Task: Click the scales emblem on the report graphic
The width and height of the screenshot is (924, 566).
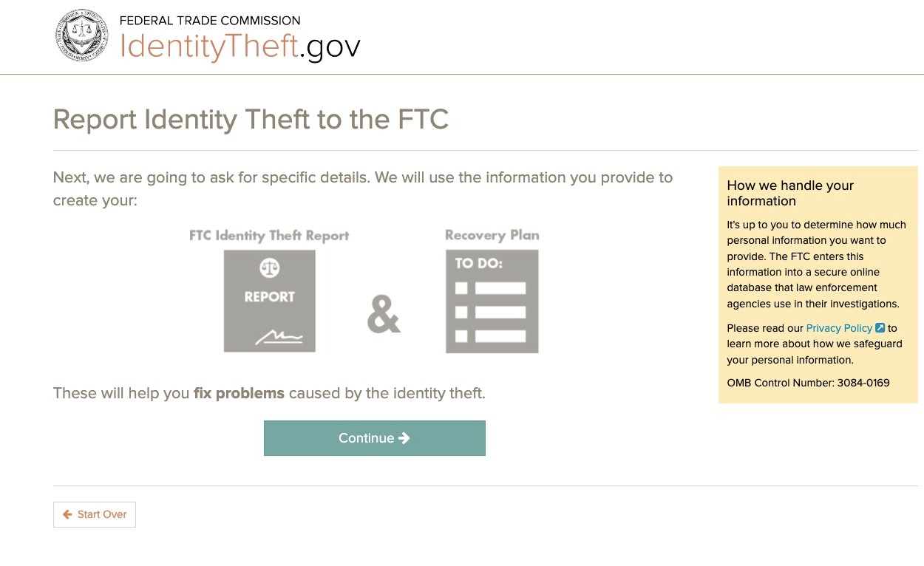Action: (269, 267)
